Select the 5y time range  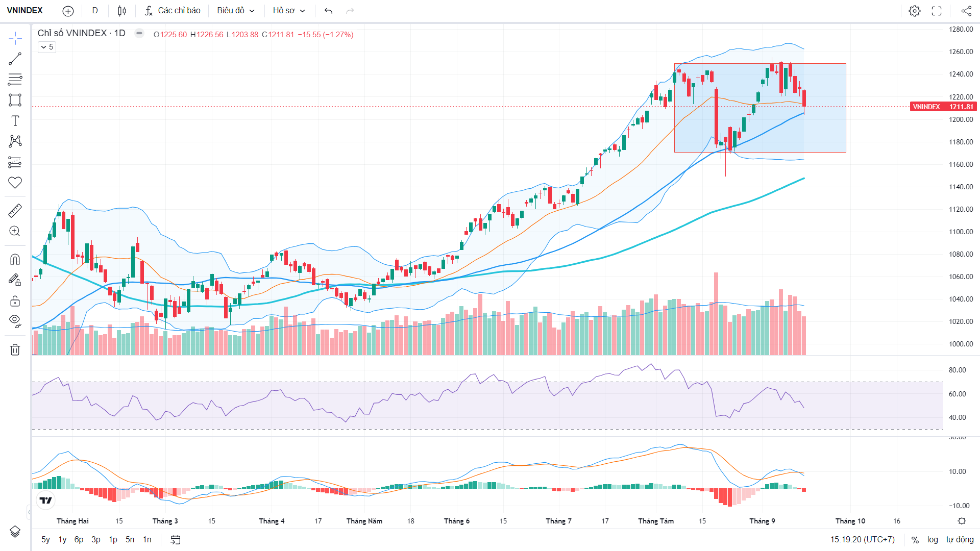(45, 540)
